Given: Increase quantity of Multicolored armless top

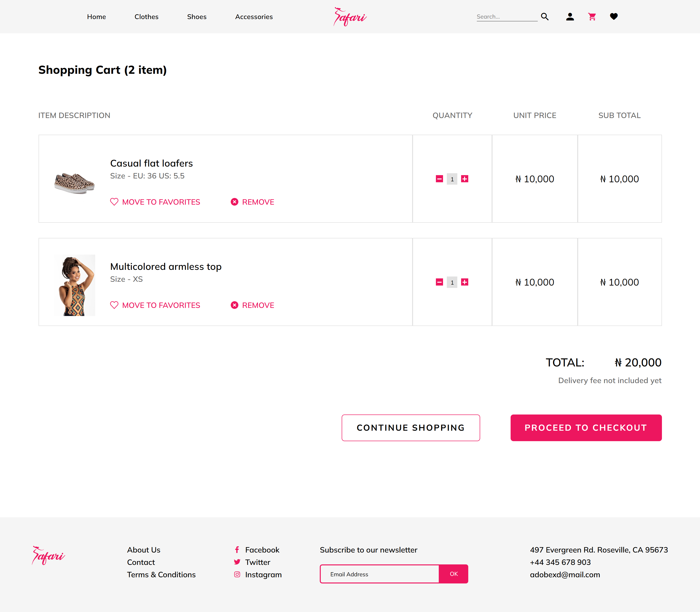Looking at the screenshot, I should [464, 282].
